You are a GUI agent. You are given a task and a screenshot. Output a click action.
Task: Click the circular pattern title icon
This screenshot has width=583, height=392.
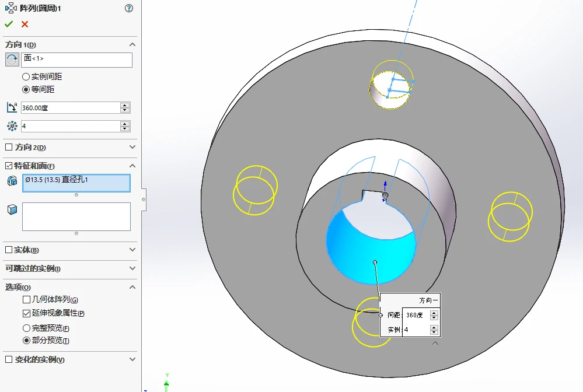[11, 8]
